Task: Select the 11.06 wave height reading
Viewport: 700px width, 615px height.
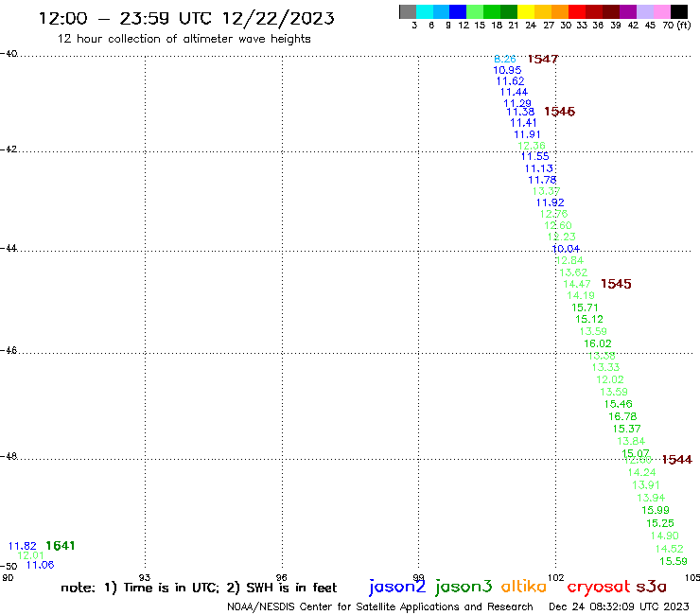Action: [x=40, y=565]
